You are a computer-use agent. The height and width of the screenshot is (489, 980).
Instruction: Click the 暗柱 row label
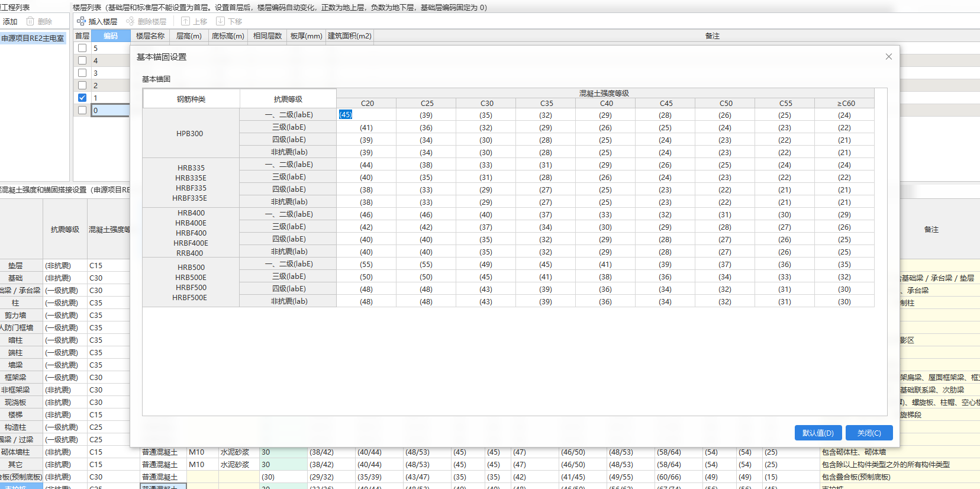pos(15,340)
